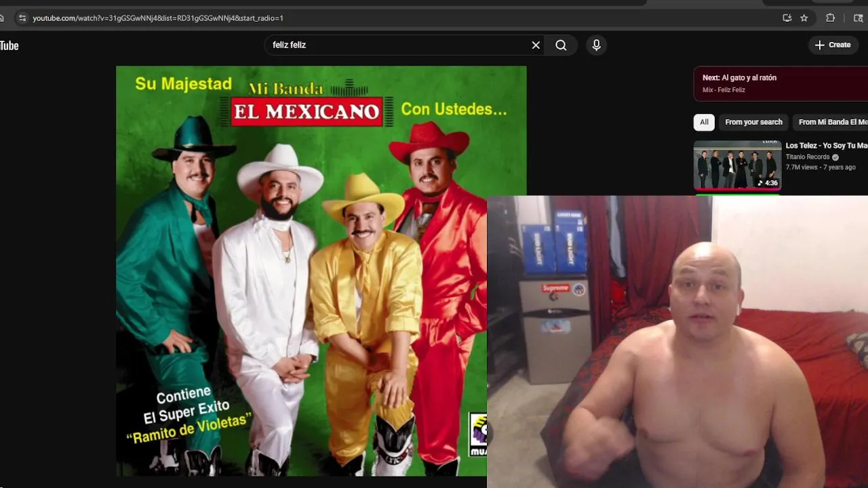Open Los Telez video thumbnail
This screenshot has height=488, width=868.
coord(737,165)
